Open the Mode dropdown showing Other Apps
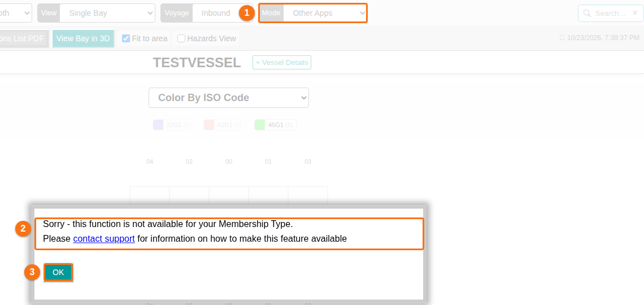The height and width of the screenshot is (305, 644). point(324,13)
